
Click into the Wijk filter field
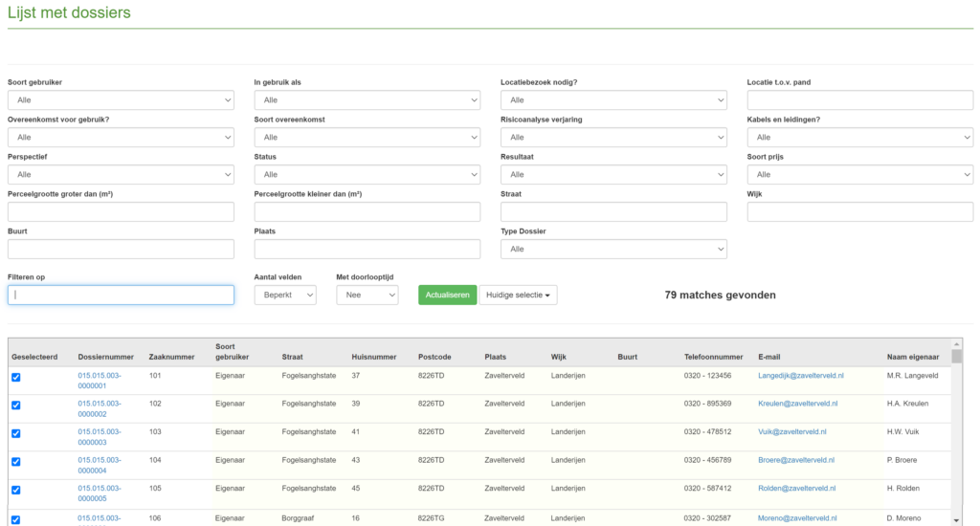[860, 211]
